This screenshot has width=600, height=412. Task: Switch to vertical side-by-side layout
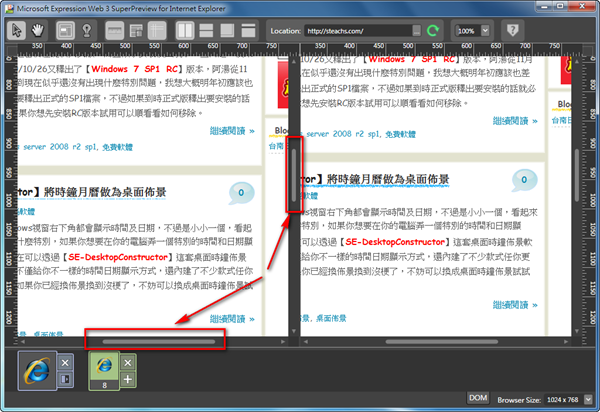point(185,31)
